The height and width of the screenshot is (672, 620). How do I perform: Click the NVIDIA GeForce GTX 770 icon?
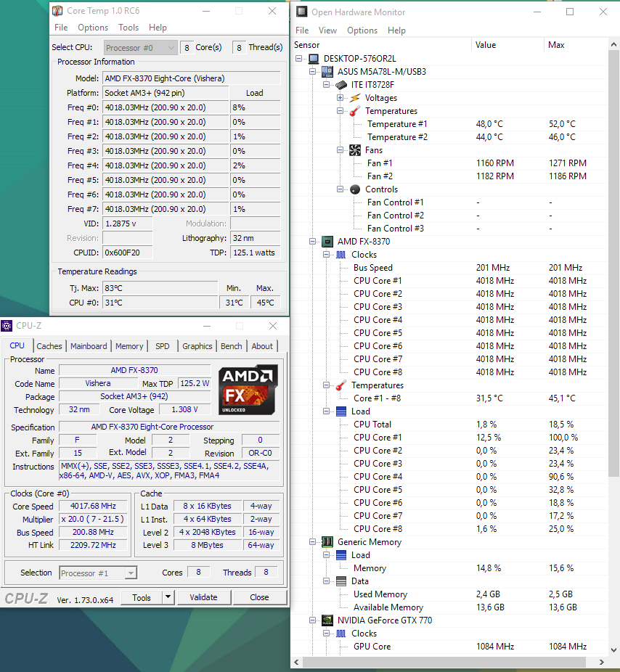pyautogui.click(x=327, y=620)
